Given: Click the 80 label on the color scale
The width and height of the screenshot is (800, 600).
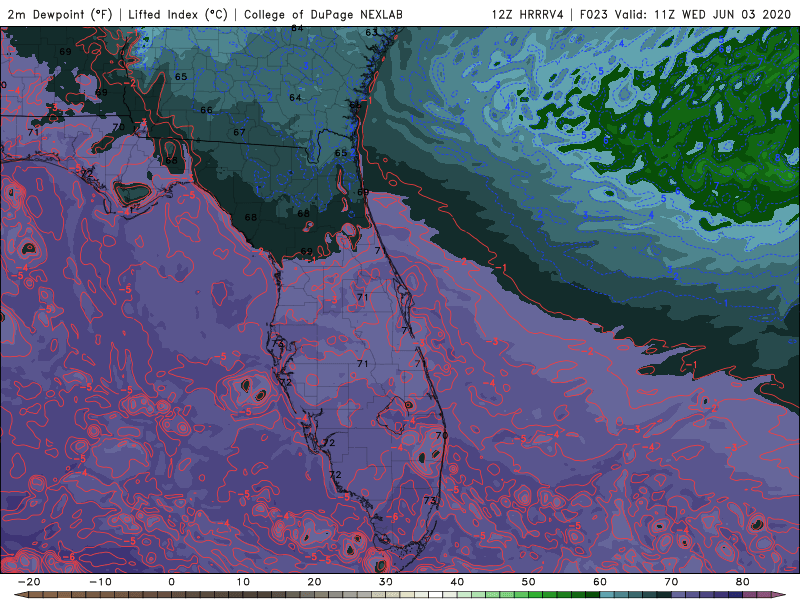Looking at the screenshot, I should [x=743, y=582].
